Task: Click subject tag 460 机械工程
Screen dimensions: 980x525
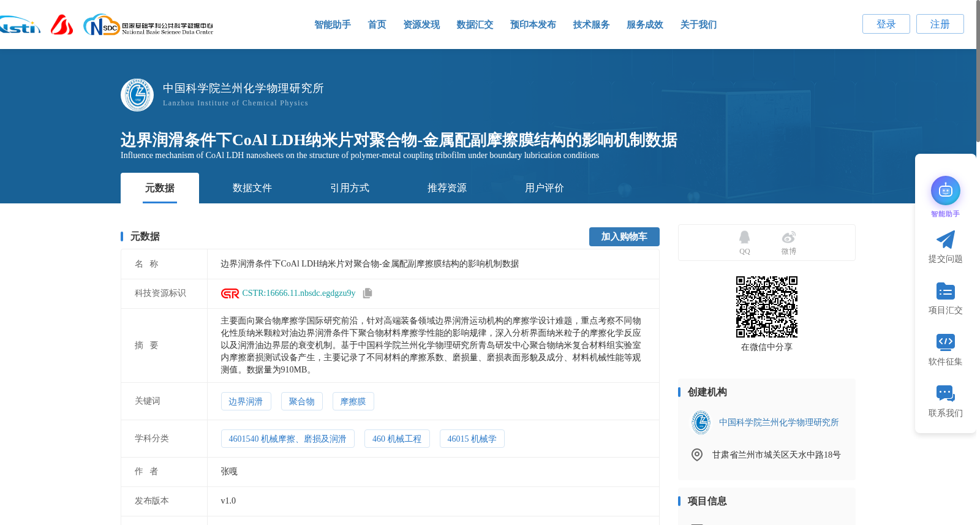Action: click(397, 439)
